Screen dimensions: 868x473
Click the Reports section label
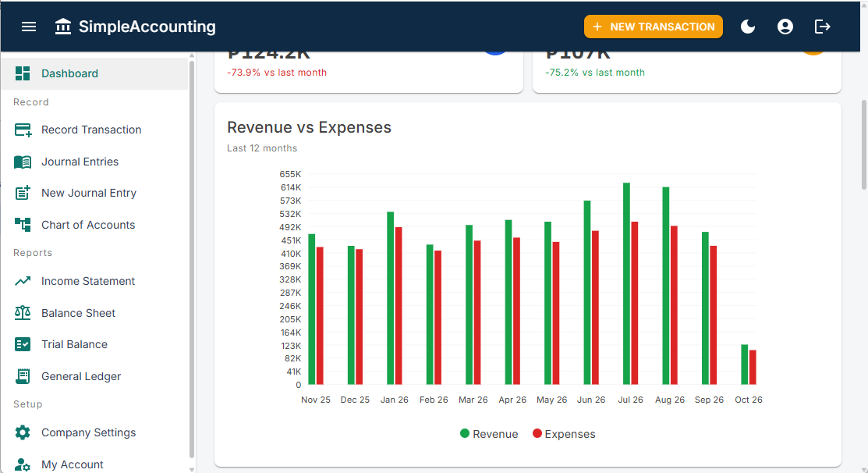(33, 253)
